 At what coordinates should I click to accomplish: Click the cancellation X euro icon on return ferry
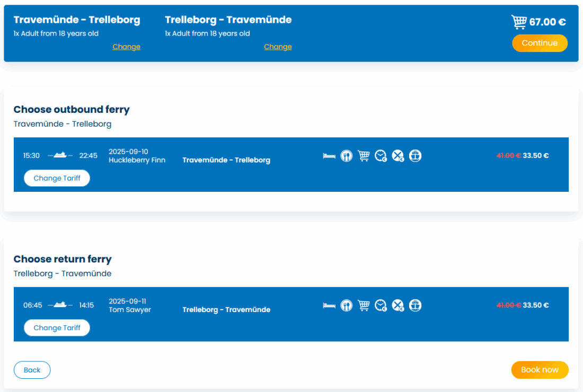(x=397, y=305)
